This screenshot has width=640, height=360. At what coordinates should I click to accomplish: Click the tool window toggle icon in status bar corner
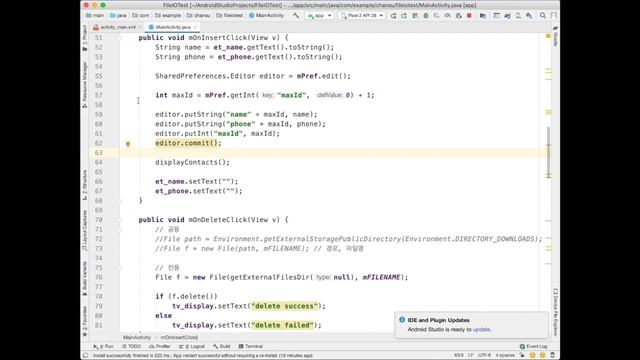coord(86,356)
